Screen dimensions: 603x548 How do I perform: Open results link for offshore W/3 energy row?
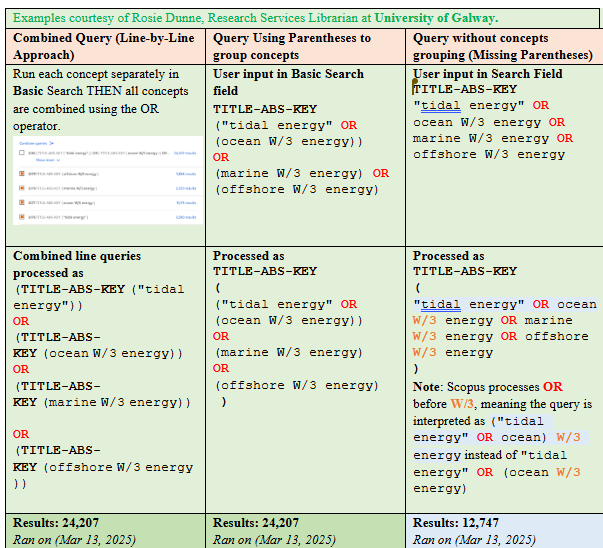point(185,173)
